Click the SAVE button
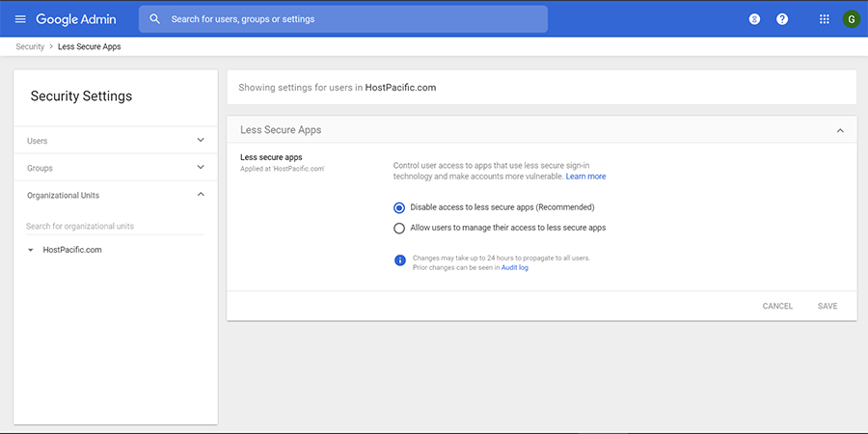The image size is (868, 434). tap(827, 306)
